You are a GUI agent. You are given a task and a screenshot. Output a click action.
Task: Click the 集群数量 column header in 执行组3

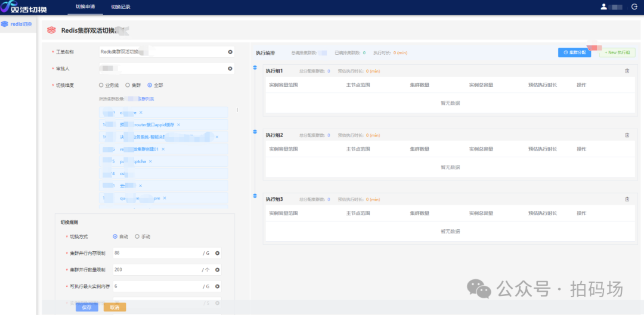coord(419,213)
